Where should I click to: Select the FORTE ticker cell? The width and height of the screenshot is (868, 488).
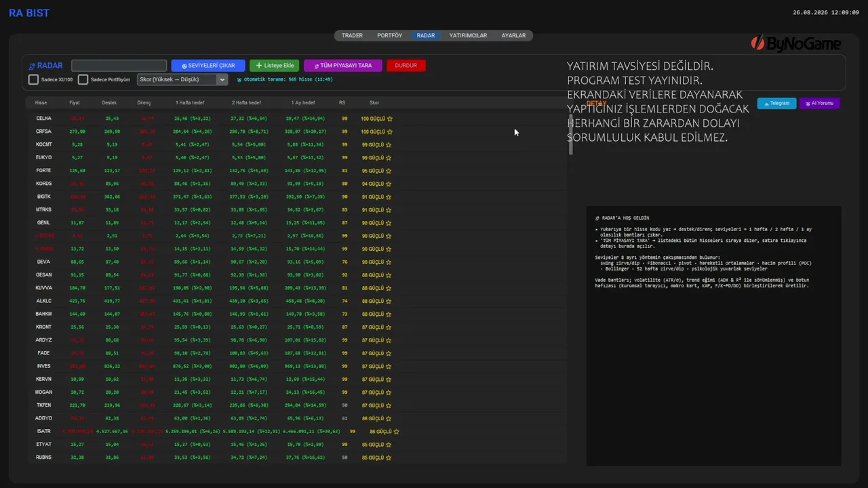tap(43, 171)
